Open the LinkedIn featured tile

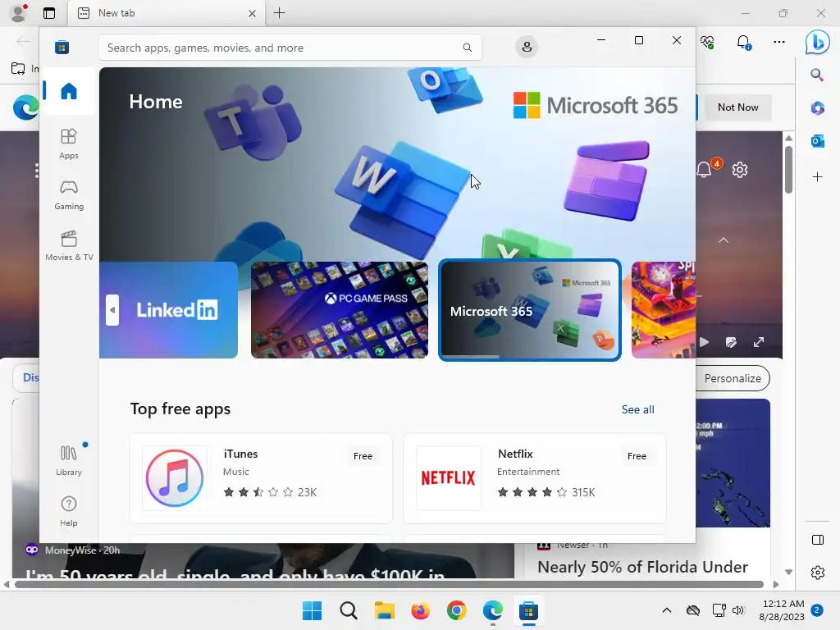pyautogui.click(x=169, y=309)
